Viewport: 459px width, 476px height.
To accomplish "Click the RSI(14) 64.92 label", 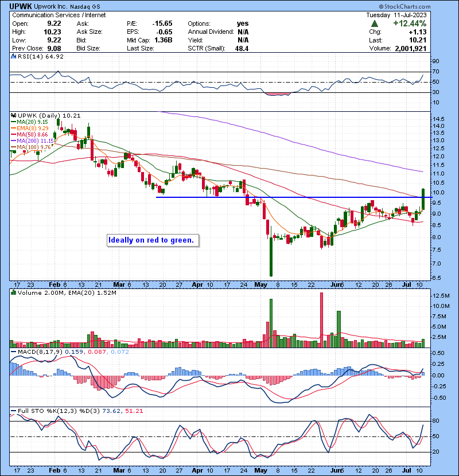I will [x=41, y=56].
